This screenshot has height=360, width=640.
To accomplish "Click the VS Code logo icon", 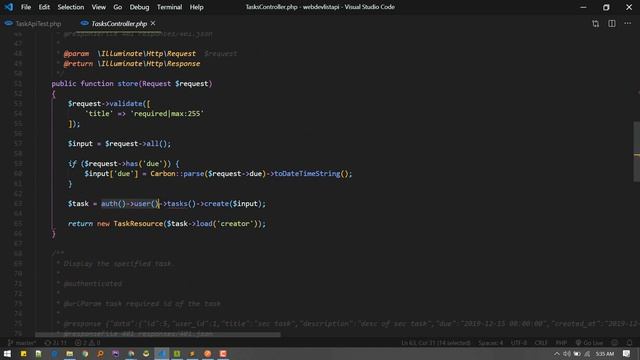I will point(9,7).
